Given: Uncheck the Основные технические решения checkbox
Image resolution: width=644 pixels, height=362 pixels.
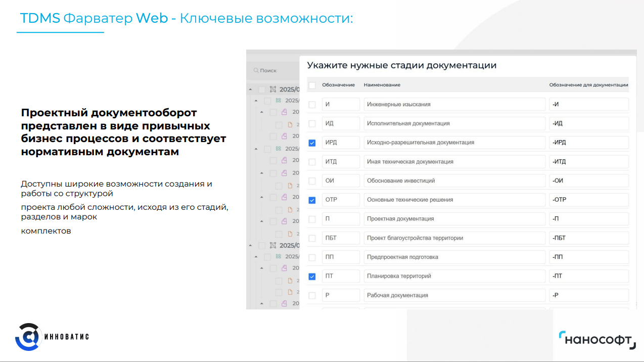Looking at the screenshot, I should [x=312, y=200].
